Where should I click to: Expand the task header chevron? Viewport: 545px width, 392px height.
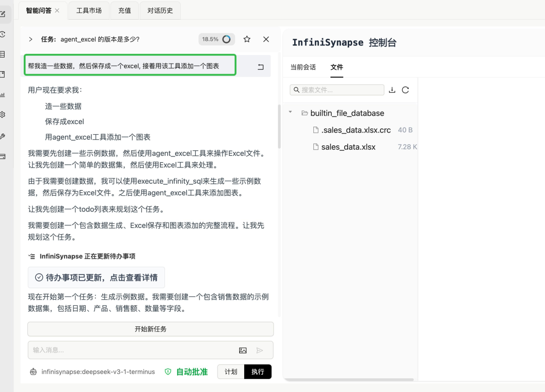[x=31, y=39]
